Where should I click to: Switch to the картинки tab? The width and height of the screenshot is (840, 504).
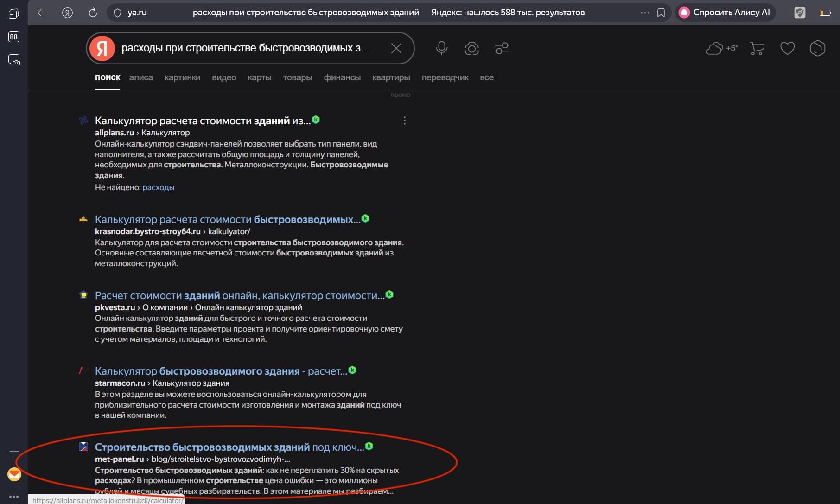[x=182, y=77]
